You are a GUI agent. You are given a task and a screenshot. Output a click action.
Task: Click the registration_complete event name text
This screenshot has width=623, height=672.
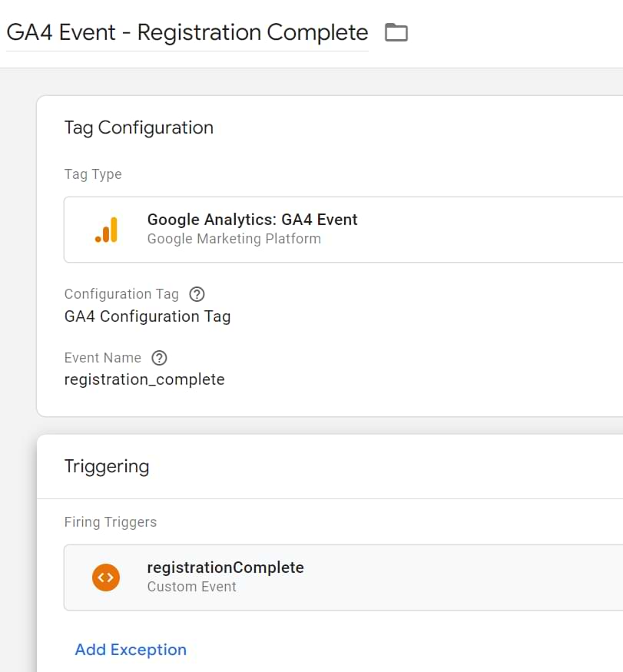pyautogui.click(x=144, y=379)
